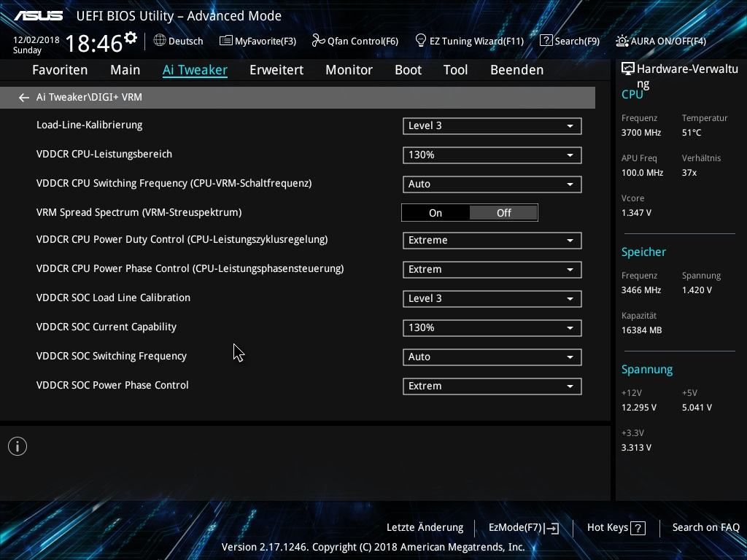Click the 5.041 V value

coord(697,408)
